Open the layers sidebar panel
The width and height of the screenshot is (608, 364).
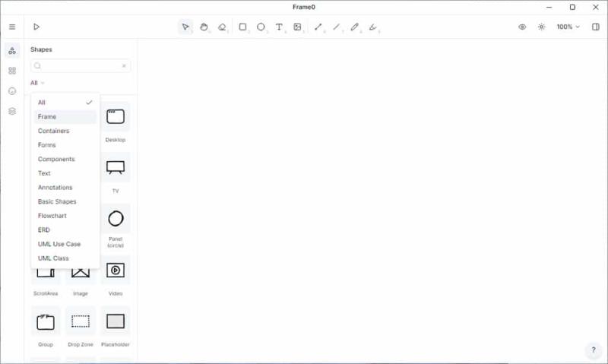[12, 111]
